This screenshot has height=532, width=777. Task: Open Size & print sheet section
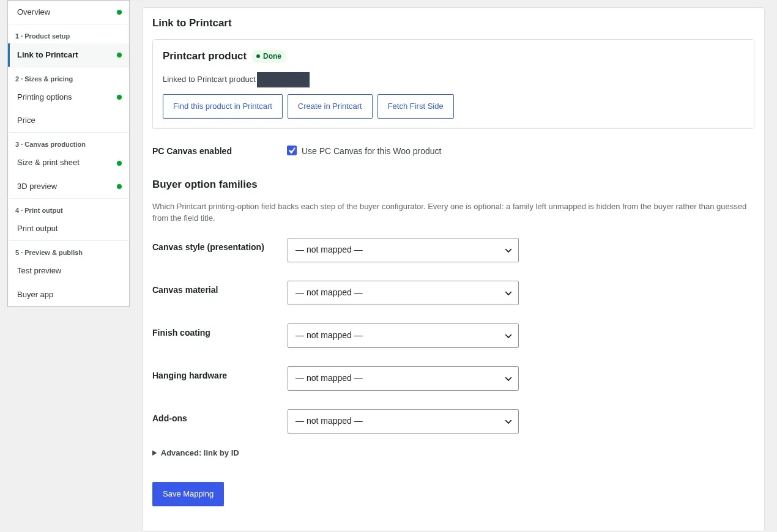[69, 163]
